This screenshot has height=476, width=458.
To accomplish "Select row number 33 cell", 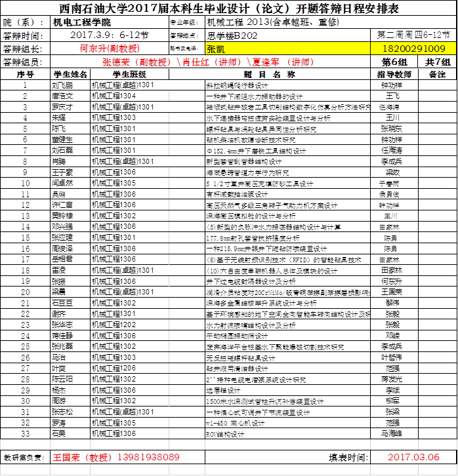I will click(x=25, y=432).
